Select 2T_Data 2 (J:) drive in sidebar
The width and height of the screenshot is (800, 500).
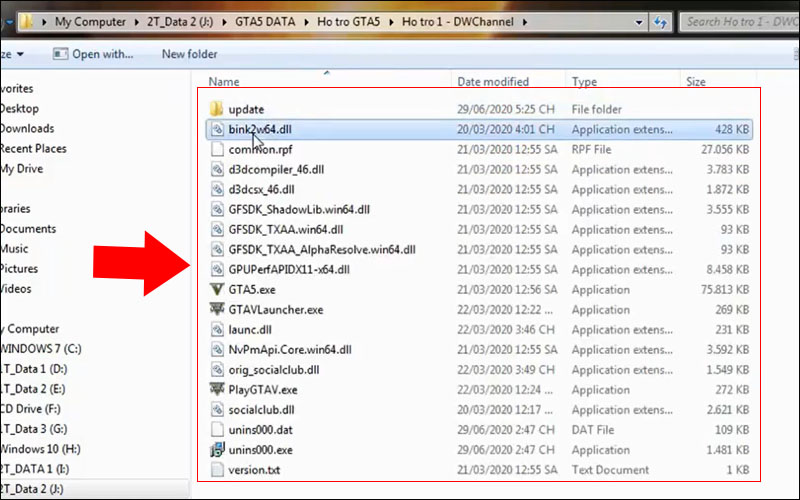[32, 489]
